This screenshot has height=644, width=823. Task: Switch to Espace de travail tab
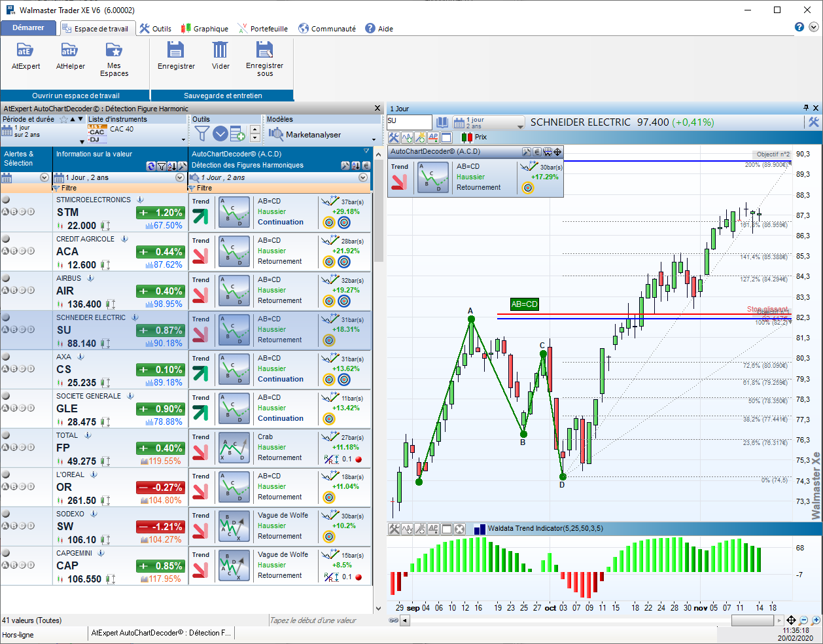coord(98,28)
